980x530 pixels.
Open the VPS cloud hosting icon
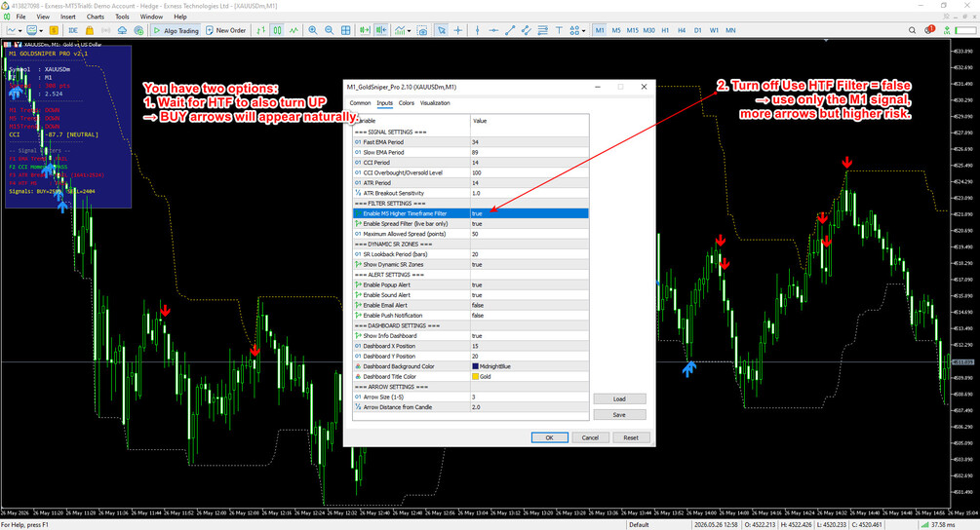click(x=122, y=30)
